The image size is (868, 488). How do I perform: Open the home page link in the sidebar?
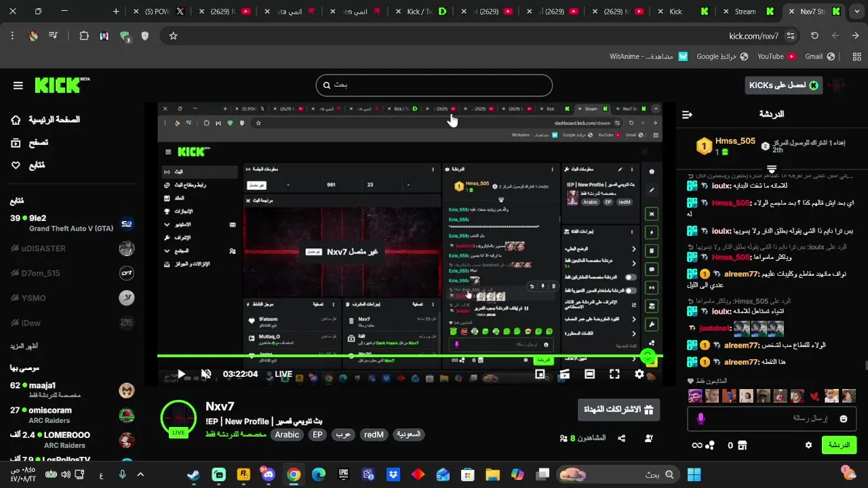click(45, 120)
